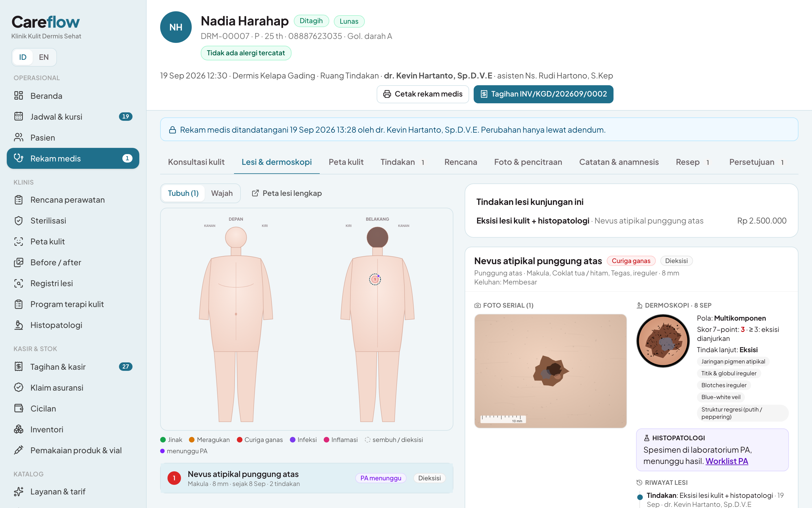812x508 pixels.
Task: Click the Cetak rekam medis button
Action: click(423, 94)
